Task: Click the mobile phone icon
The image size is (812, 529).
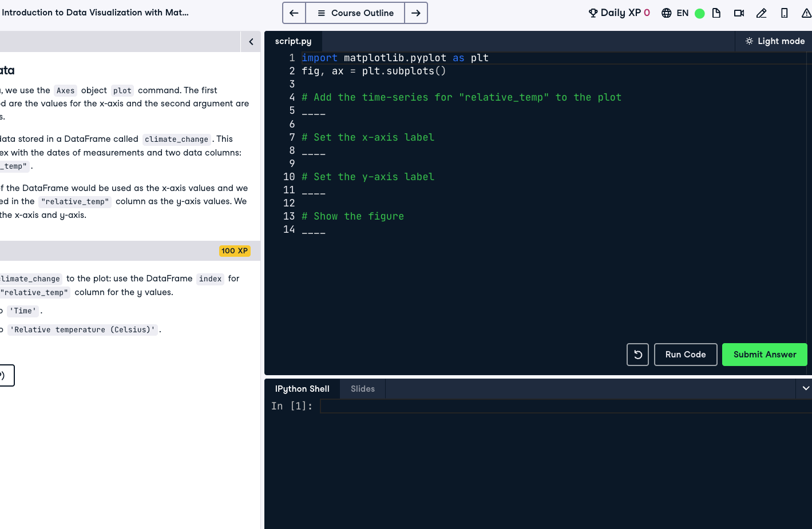Action: click(784, 13)
